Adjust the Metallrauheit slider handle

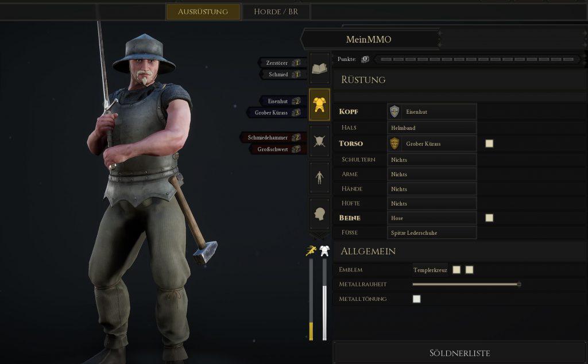[x=519, y=284]
